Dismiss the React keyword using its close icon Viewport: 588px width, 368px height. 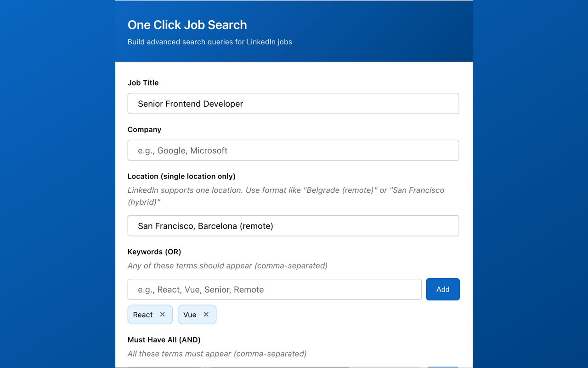(x=163, y=314)
